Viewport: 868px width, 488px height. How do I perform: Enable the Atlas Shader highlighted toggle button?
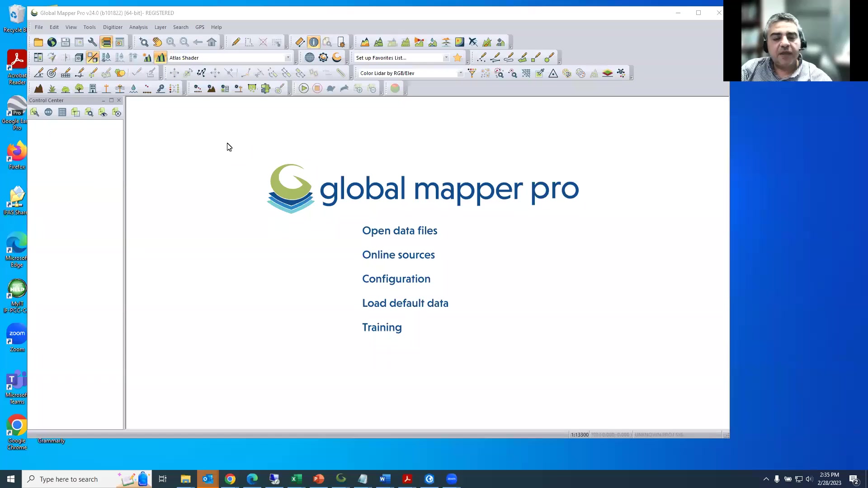click(160, 57)
